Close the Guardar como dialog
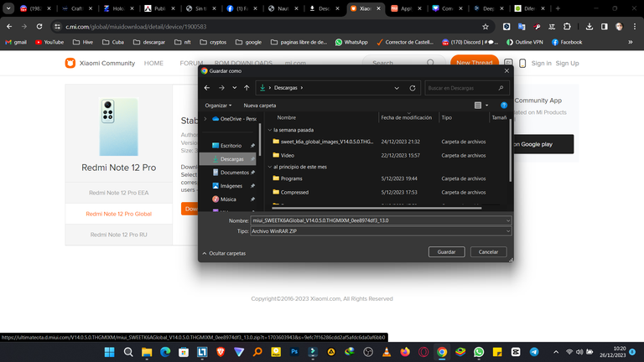The width and height of the screenshot is (644, 362). coord(506,71)
